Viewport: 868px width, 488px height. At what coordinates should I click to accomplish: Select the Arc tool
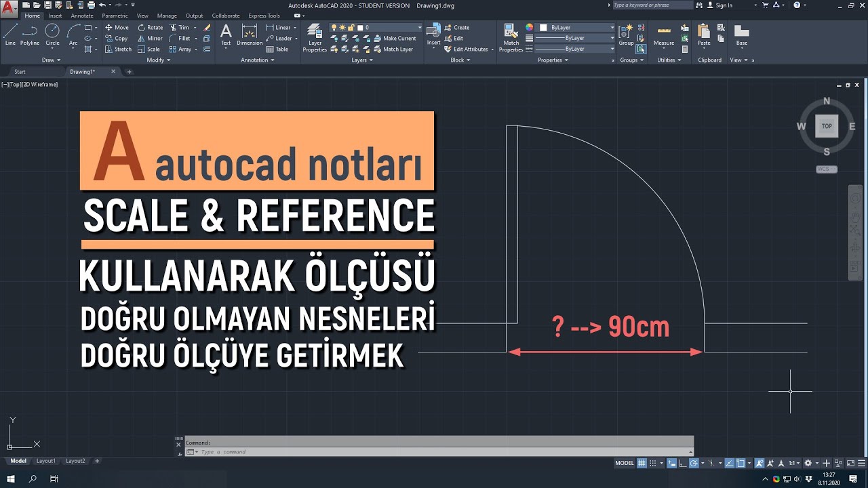(x=73, y=35)
